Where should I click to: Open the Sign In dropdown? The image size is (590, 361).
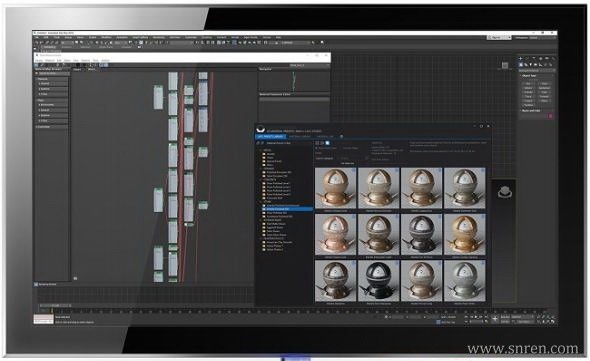499,38
